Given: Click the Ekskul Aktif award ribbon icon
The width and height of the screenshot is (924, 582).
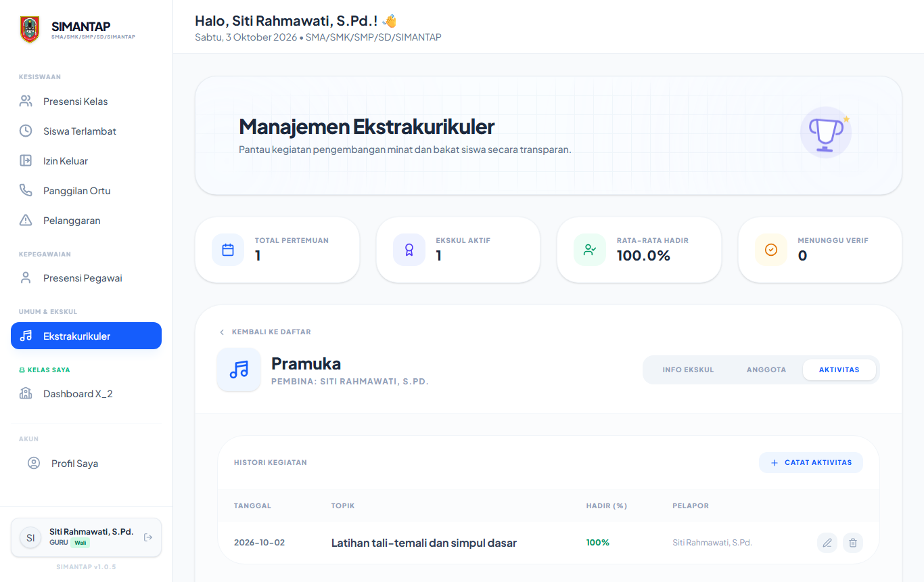Looking at the screenshot, I should pyautogui.click(x=409, y=250).
